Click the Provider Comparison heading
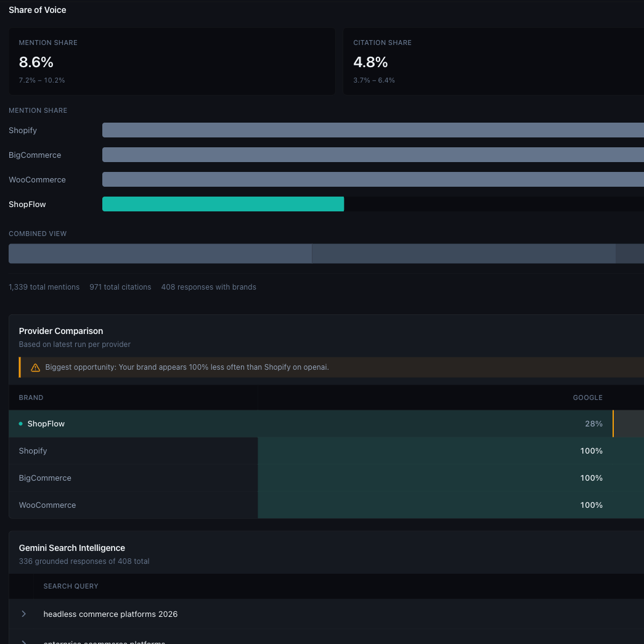Image resolution: width=644 pixels, height=644 pixels. tap(61, 331)
